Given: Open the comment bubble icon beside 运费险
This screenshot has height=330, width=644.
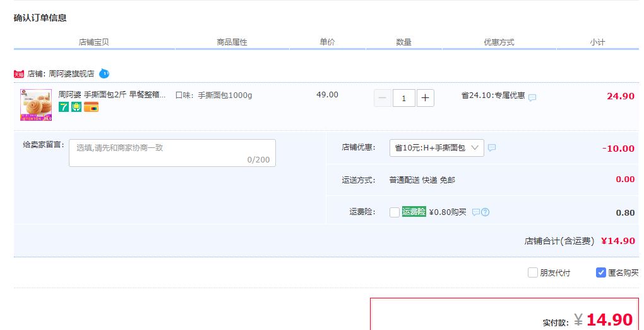Looking at the screenshot, I should [476, 212].
